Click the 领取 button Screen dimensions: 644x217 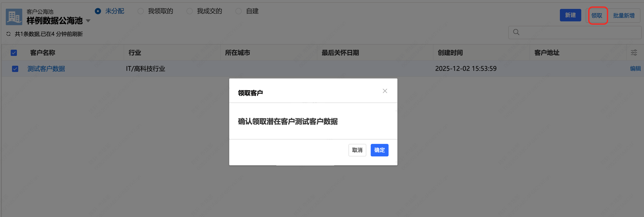pos(597,15)
